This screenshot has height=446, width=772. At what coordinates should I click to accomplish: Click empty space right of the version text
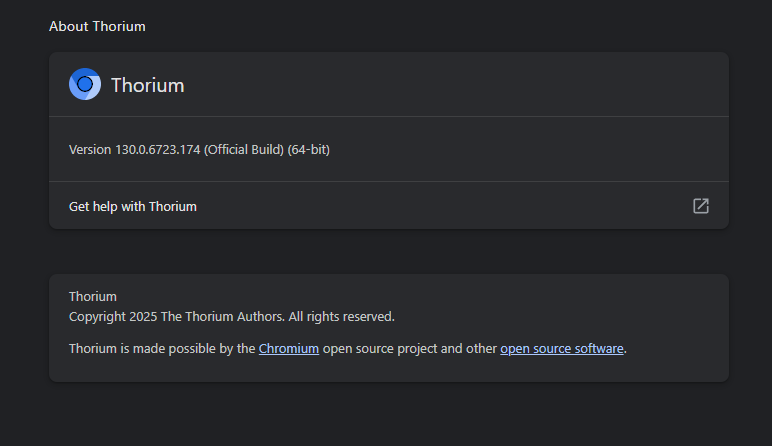[x=520, y=150]
